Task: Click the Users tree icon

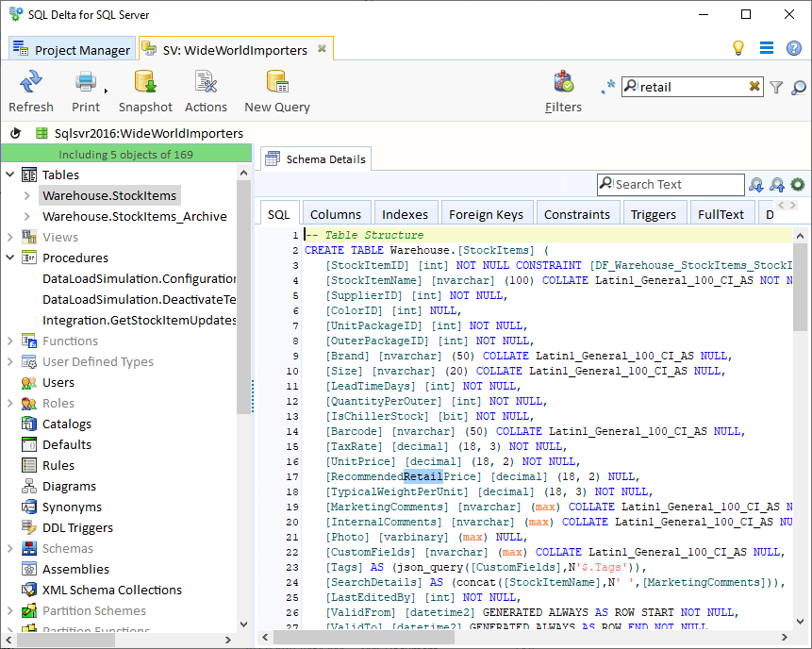Action: [29, 382]
